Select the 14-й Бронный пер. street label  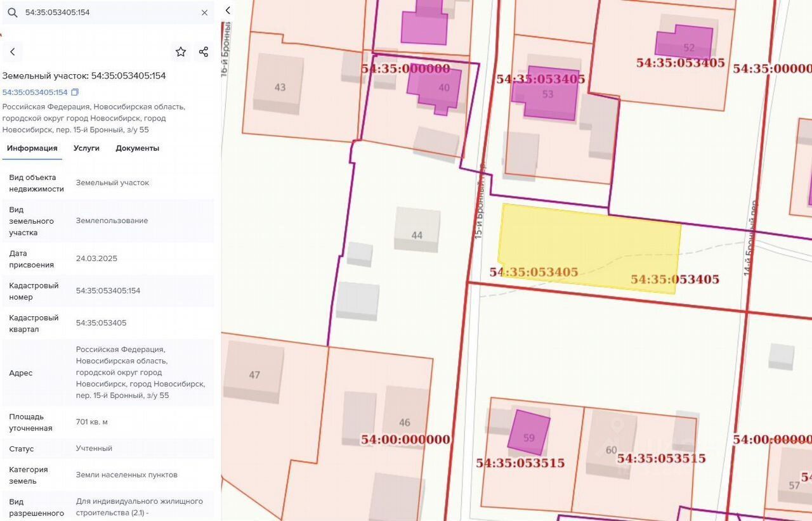(x=751, y=238)
